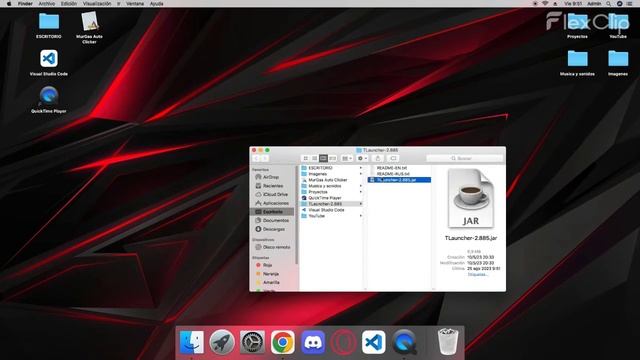Click the Wi-Fi status icon in menu bar
The image size is (640, 360).
click(x=545, y=4)
